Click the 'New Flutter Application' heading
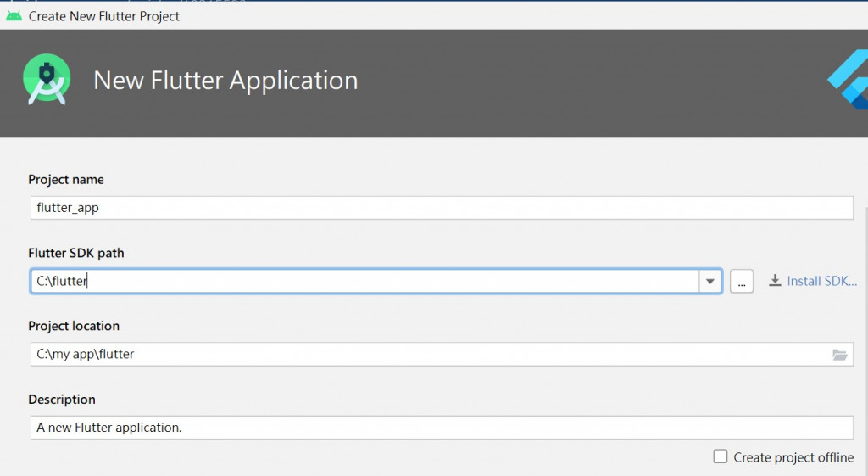 point(225,81)
